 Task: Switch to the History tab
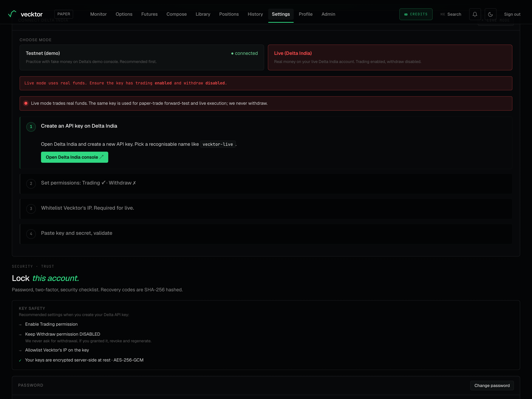point(255,14)
